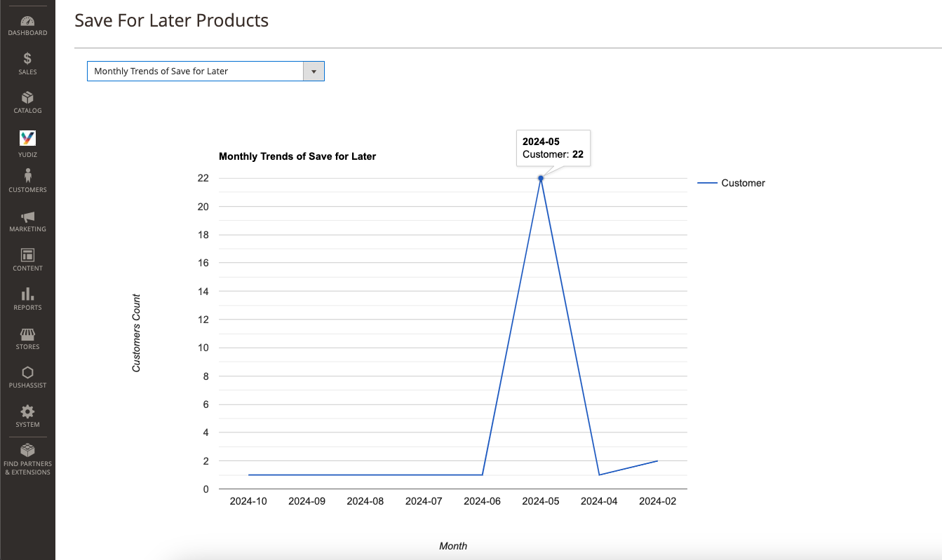Open the Stores storefront icon
942x560 pixels.
tap(27, 334)
